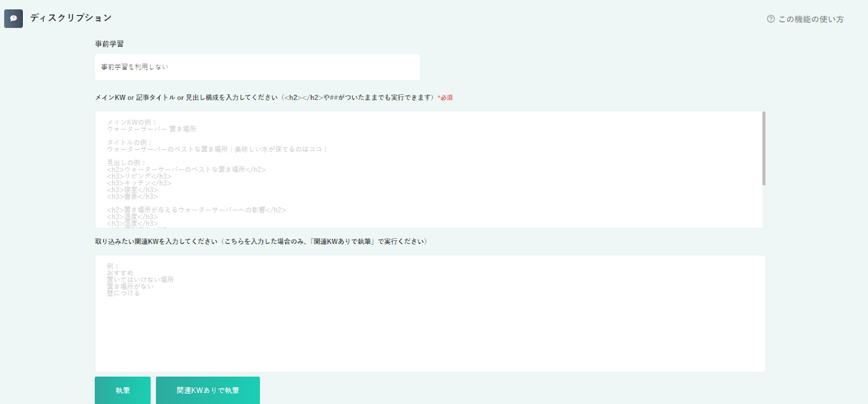The width and height of the screenshot is (868, 404).
Task: Click the 関連KWありで執筆 button
Action: [208, 390]
